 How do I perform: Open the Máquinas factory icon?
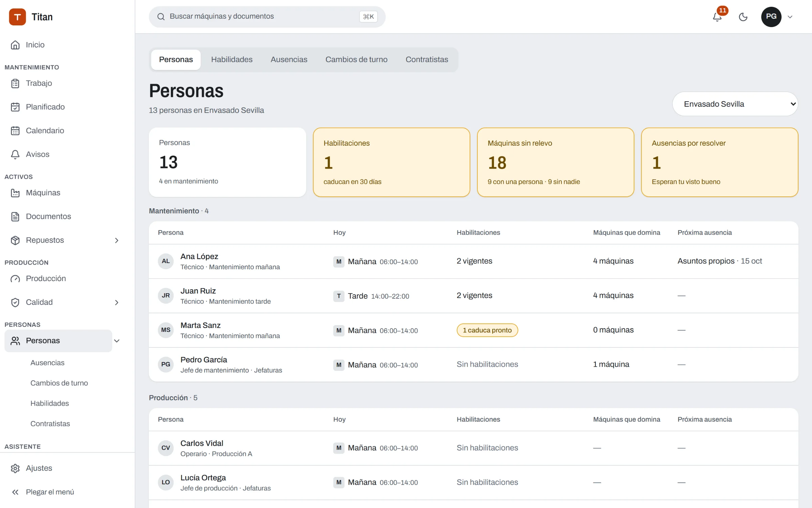15,193
